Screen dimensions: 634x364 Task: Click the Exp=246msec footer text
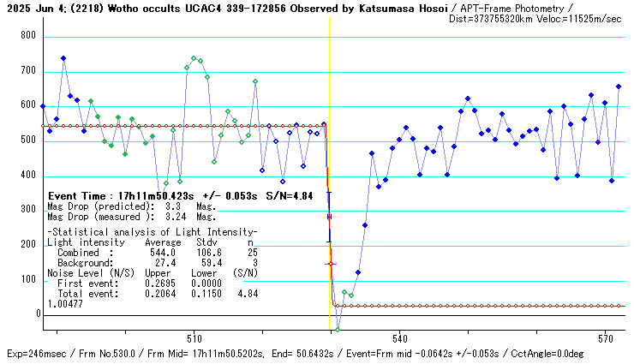tap(34, 353)
